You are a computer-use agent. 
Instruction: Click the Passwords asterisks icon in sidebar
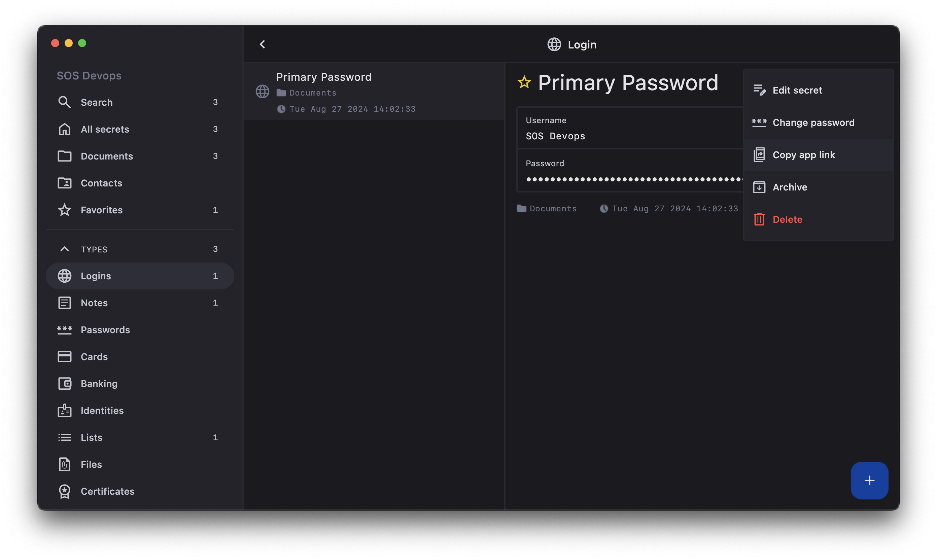click(x=65, y=330)
